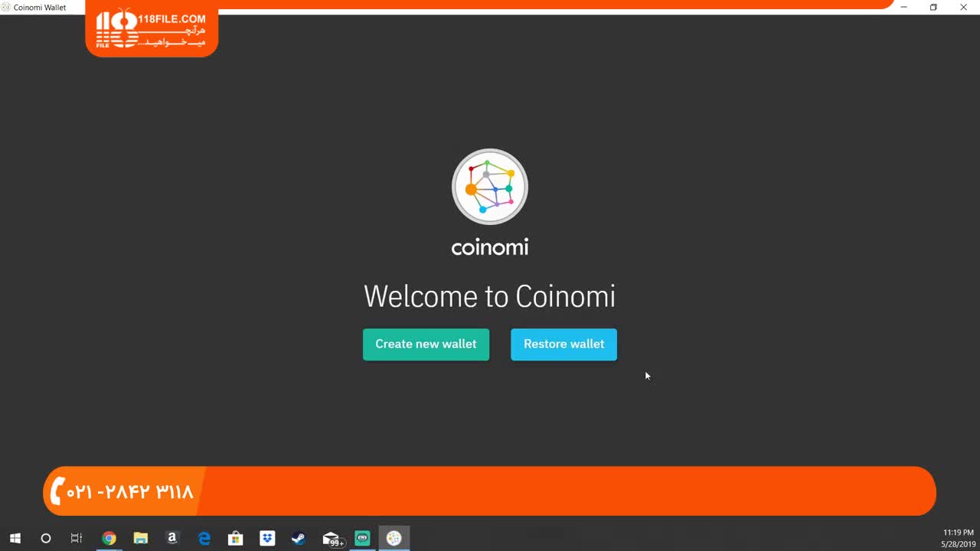Click the Create new wallet button
This screenshot has height=551, width=980.
pos(426,344)
